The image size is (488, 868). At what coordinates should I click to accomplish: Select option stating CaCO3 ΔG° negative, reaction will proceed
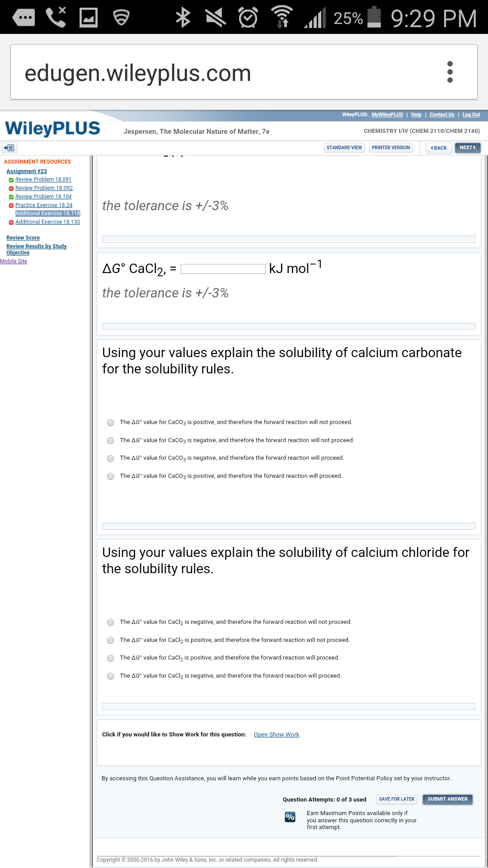coord(110,458)
